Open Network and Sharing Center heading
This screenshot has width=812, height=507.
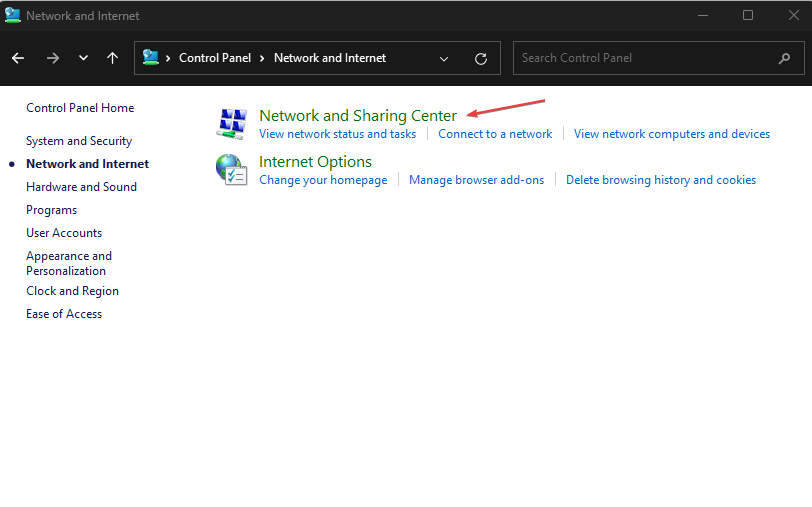coord(357,116)
